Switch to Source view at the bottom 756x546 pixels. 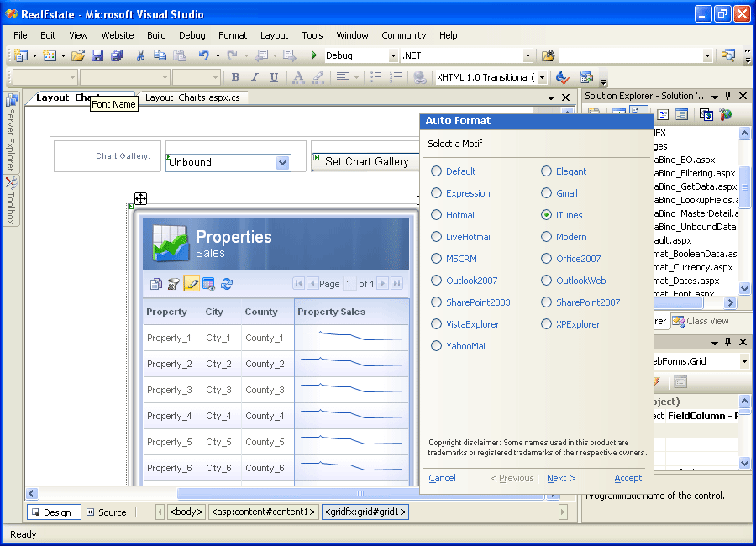107,512
